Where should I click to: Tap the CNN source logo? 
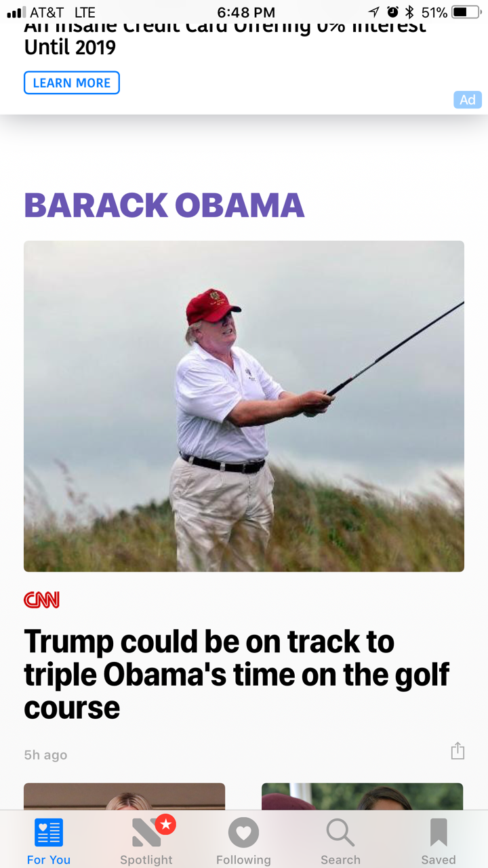click(x=41, y=599)
